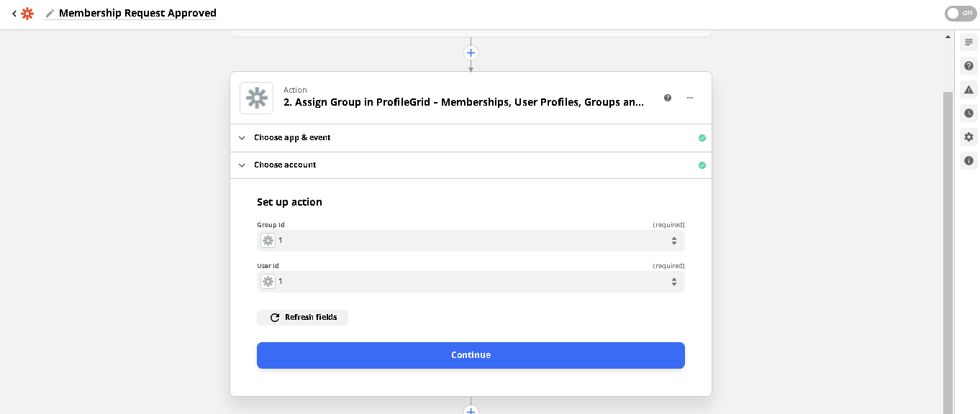Click help icon in the action step header

coord(668,98)
